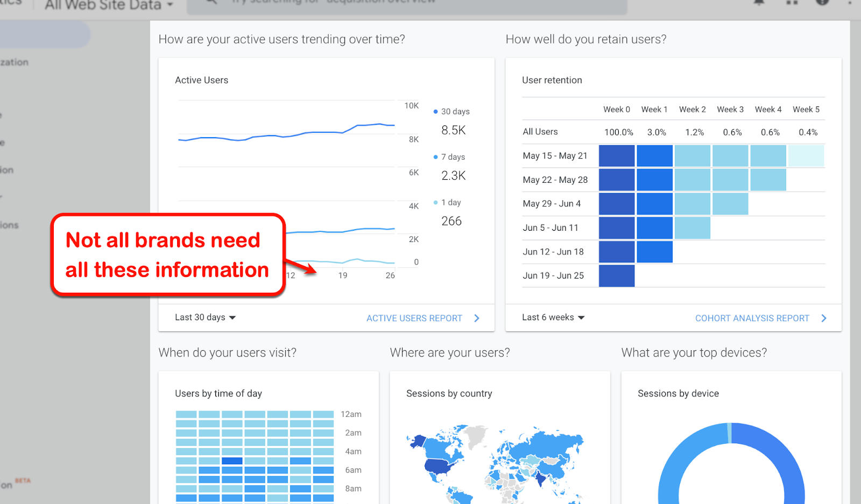Click the Week 5 column header
This screenshot has width=861, height=504.
[x=806, y=109]
